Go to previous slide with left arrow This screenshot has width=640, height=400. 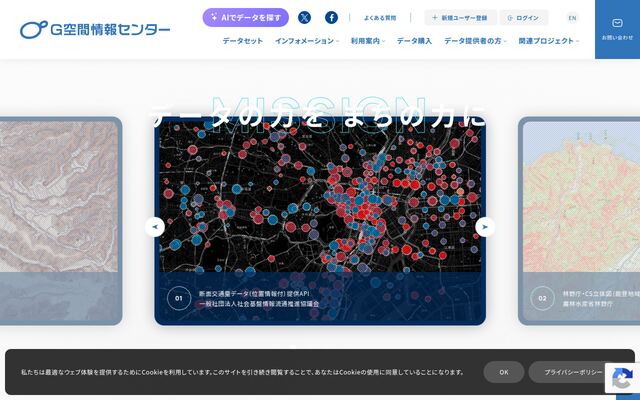(155, 227)
